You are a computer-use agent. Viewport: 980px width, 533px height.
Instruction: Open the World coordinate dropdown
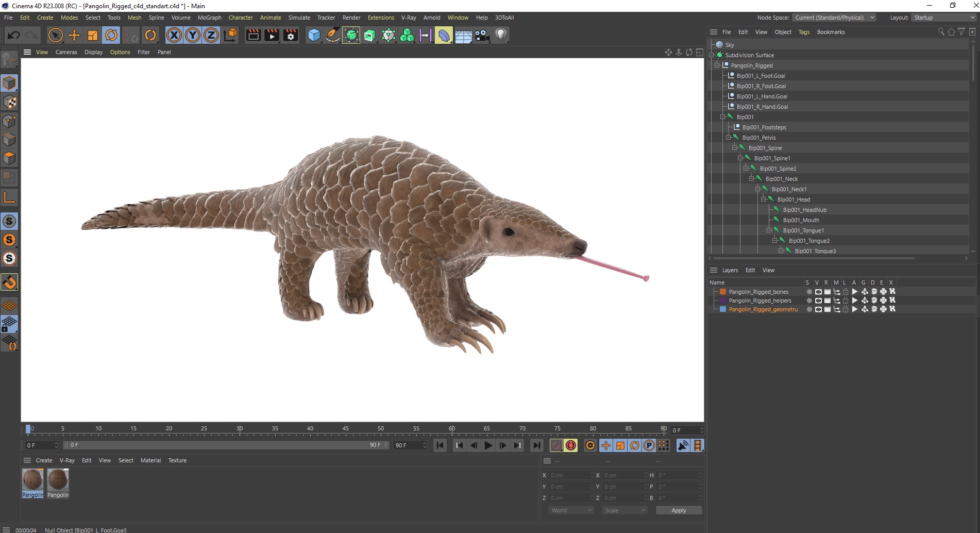click(571, 510)
